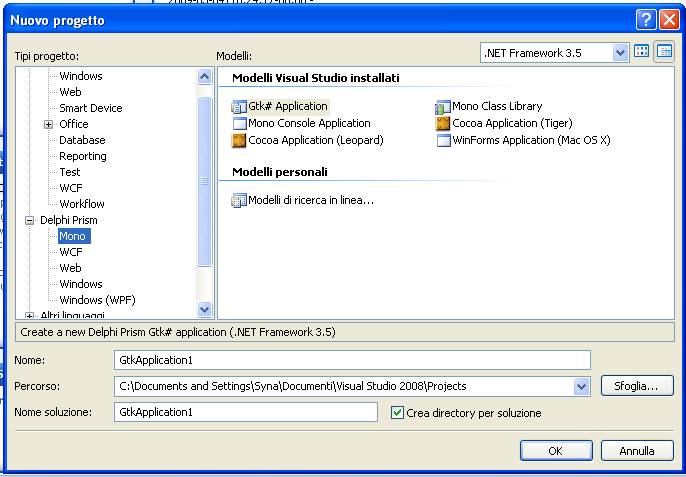Select the Workflow project type
Image resolution: width=686 pixels, height=477 pixels.
82,204
